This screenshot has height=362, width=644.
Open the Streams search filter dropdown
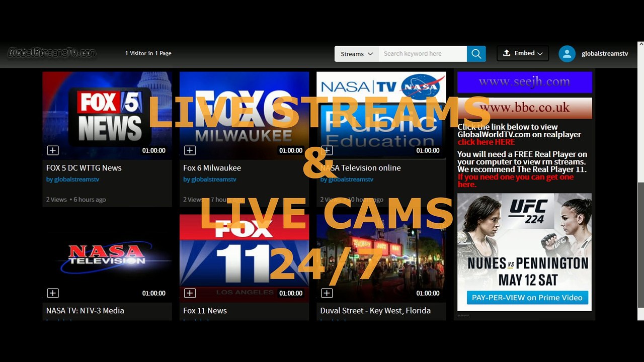click(357, 54)
